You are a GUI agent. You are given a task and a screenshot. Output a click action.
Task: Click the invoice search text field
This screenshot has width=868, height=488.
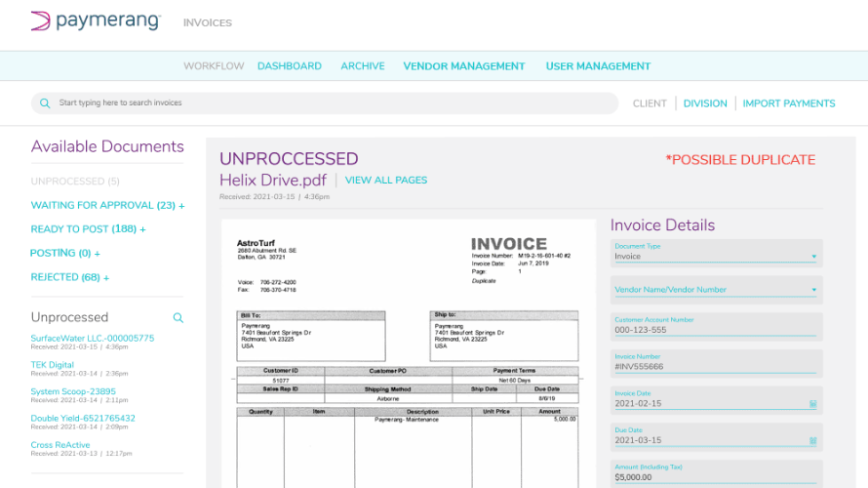coord(325,103)
